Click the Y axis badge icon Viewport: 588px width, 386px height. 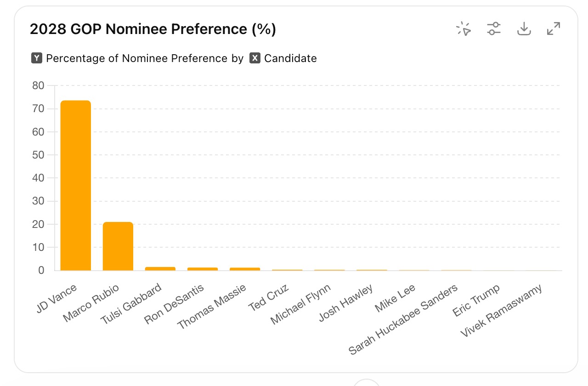pyautogui.click(x=37, y=58)
